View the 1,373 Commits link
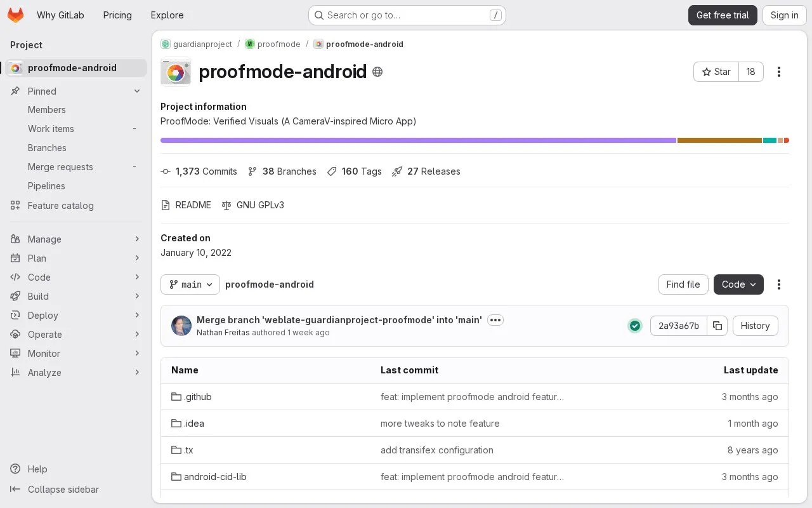This screenshot has height=508, width=812. [199, 171]
